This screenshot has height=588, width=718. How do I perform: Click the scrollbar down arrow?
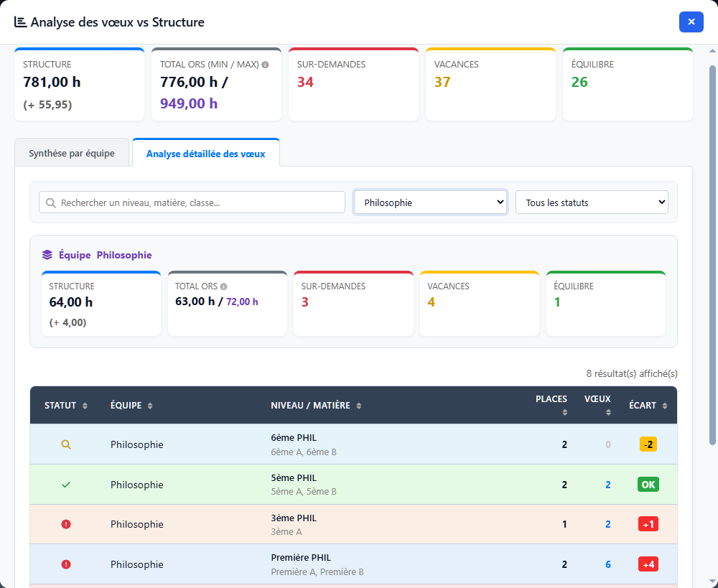click(712, 582)
